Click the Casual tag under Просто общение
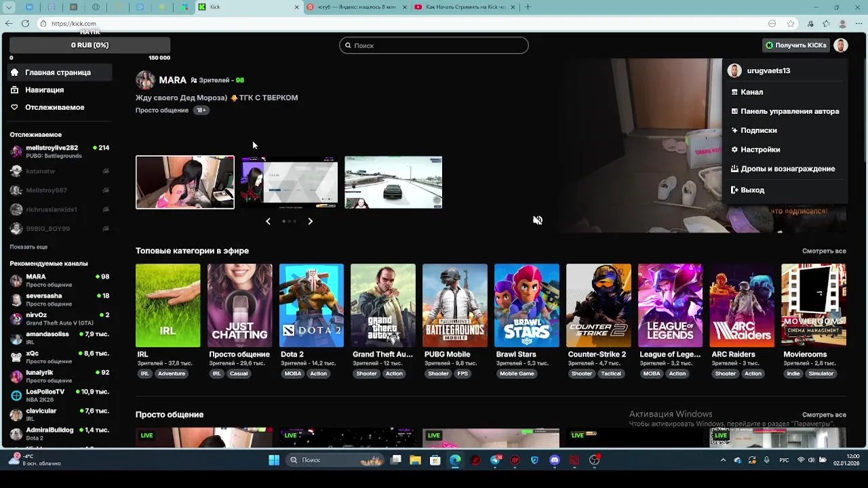 pos(239,374)
